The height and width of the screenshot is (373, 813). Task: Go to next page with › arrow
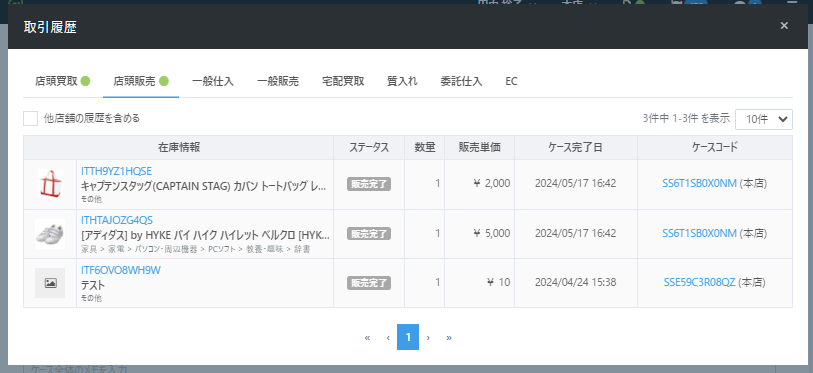(428, 337)
